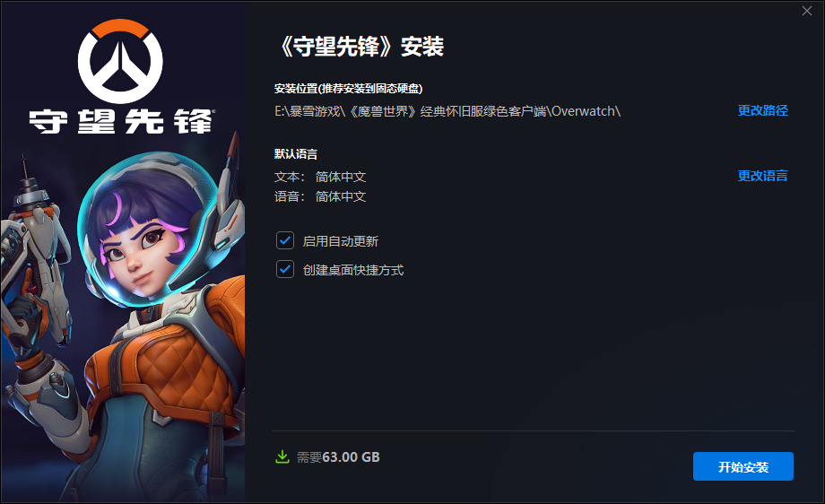This screenshot has height=504, width=825.
Task: Close the installer with the X icon
Action: click(806, 11)
